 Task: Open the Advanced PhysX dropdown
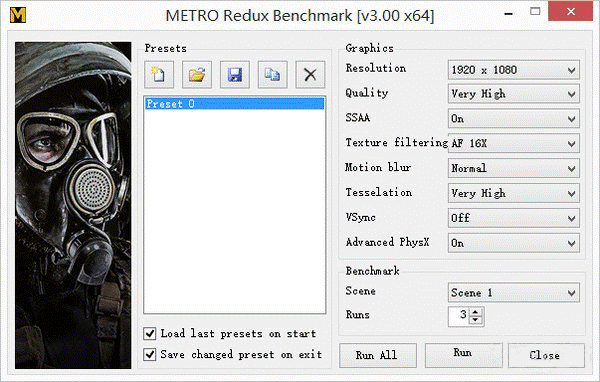point(514,243)
